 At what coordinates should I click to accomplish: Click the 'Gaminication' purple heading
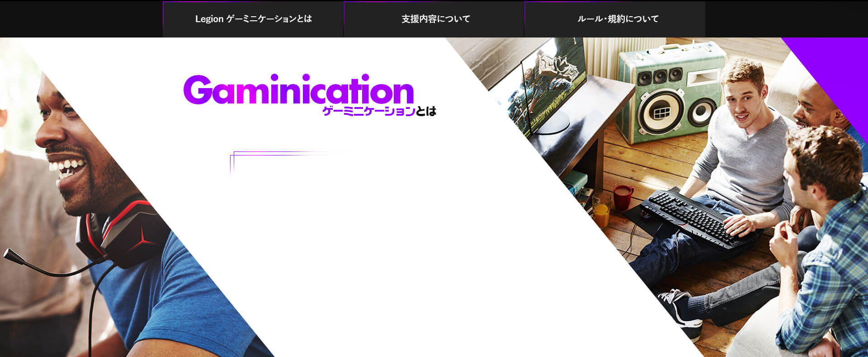(298, 89)
